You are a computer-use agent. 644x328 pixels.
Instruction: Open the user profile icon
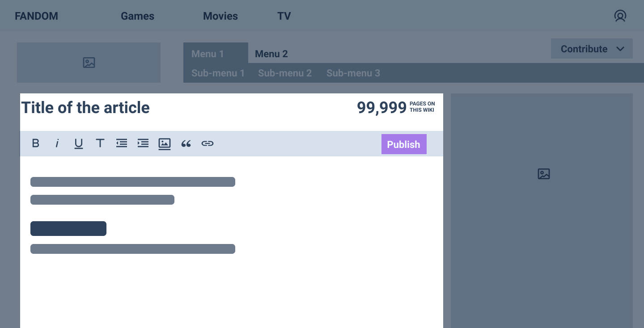pos(620,16)
